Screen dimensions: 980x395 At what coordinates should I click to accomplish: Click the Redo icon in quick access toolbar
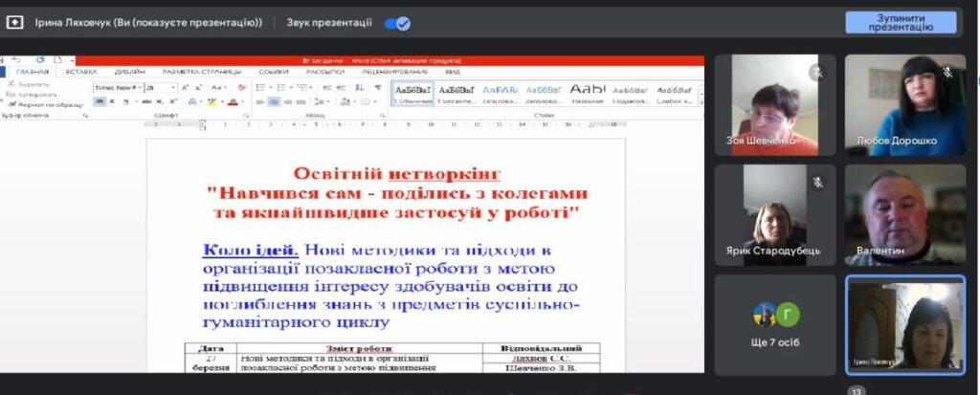click(40, 60)
